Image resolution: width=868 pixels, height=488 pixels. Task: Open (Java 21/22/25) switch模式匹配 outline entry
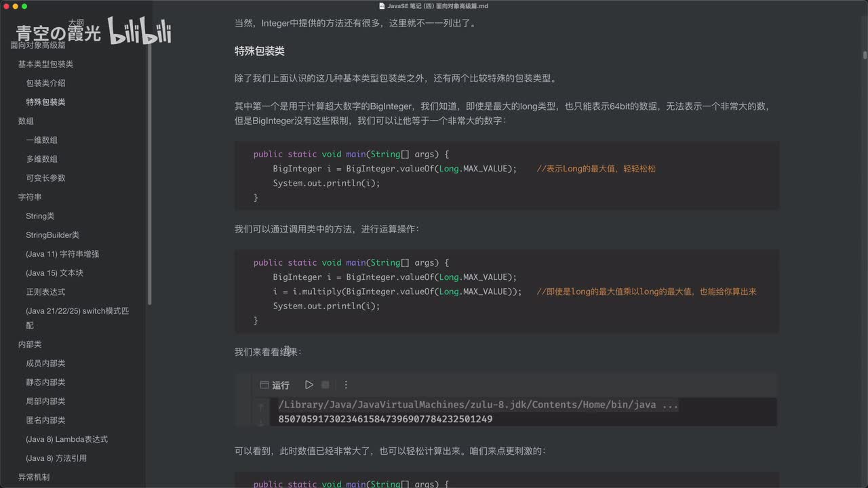tap(77, 318)
